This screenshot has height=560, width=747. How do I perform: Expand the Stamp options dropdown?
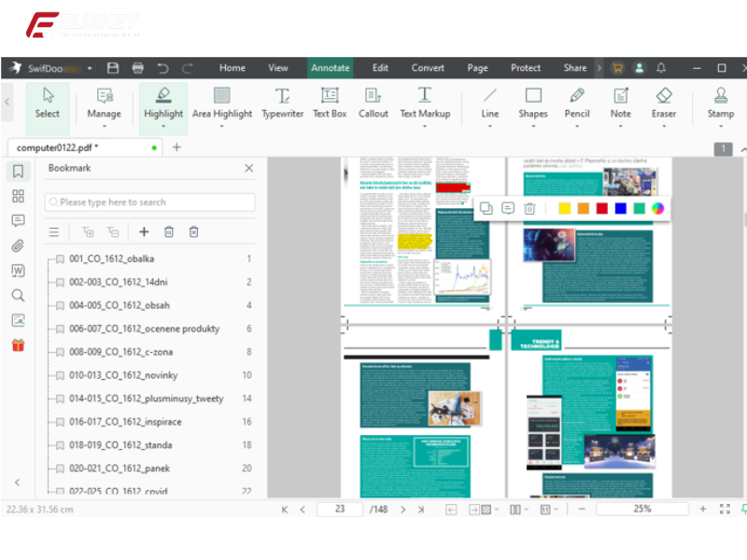pyautogui.click(x=720, y=127)
